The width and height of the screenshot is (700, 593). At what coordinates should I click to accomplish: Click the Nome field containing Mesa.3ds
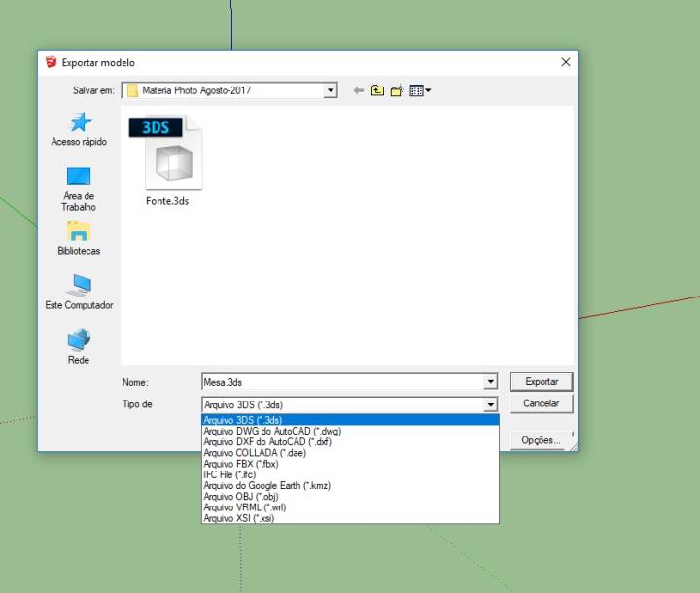(340, 383)
